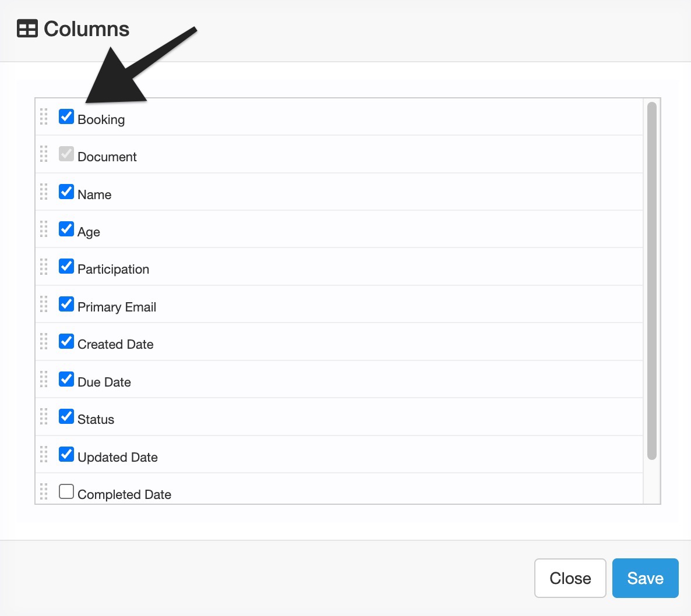Click the Name label text

tap(94, 194)
